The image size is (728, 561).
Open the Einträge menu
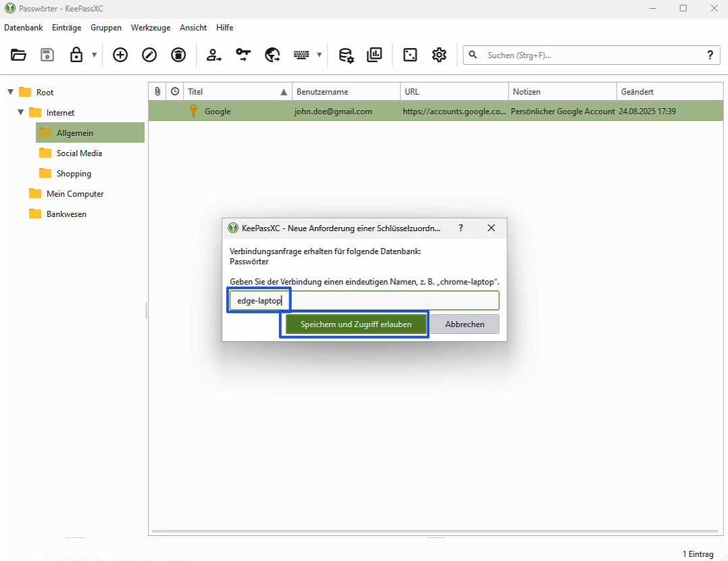coord(66,28)
